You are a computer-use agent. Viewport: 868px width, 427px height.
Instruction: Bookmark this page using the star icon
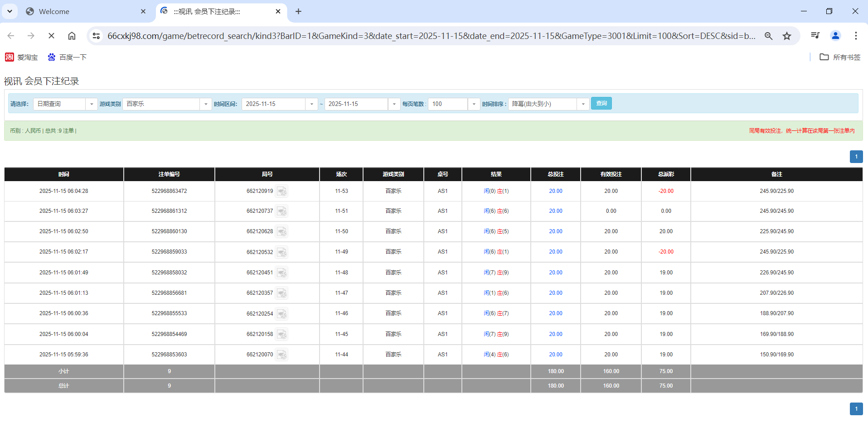(x=787, y=36)
